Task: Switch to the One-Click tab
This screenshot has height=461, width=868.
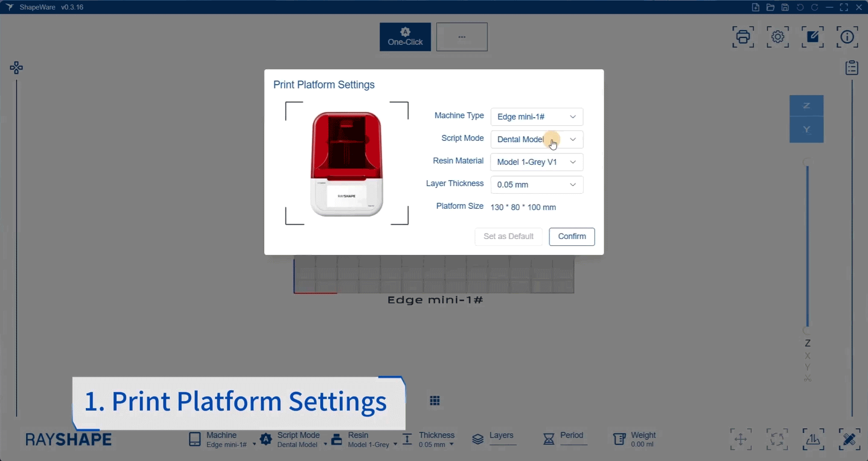Action: 405,37
